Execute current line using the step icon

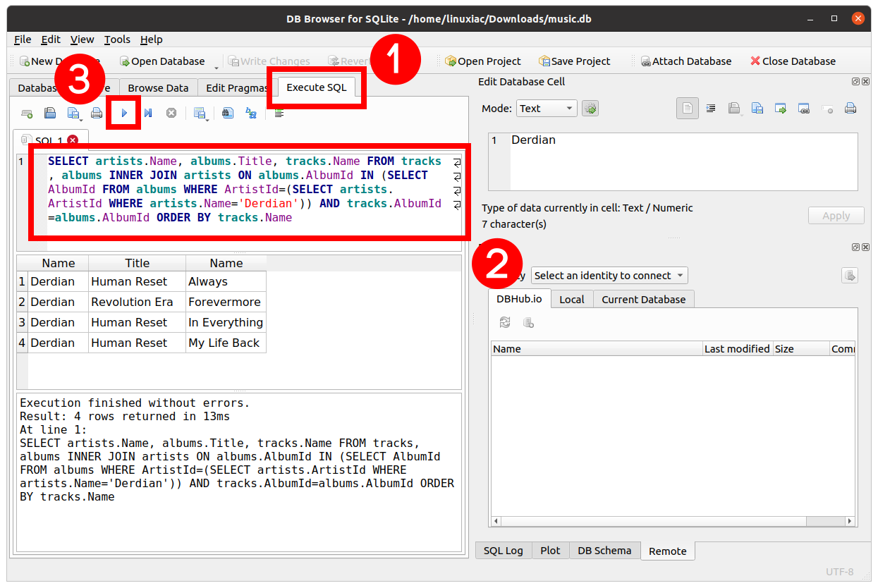pos(148,113)
